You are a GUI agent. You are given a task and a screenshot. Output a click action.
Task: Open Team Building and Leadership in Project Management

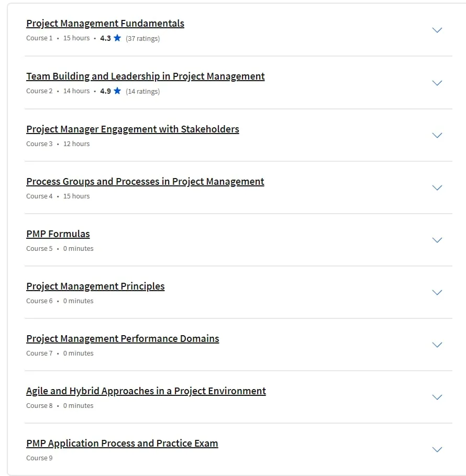pos(146,76)
